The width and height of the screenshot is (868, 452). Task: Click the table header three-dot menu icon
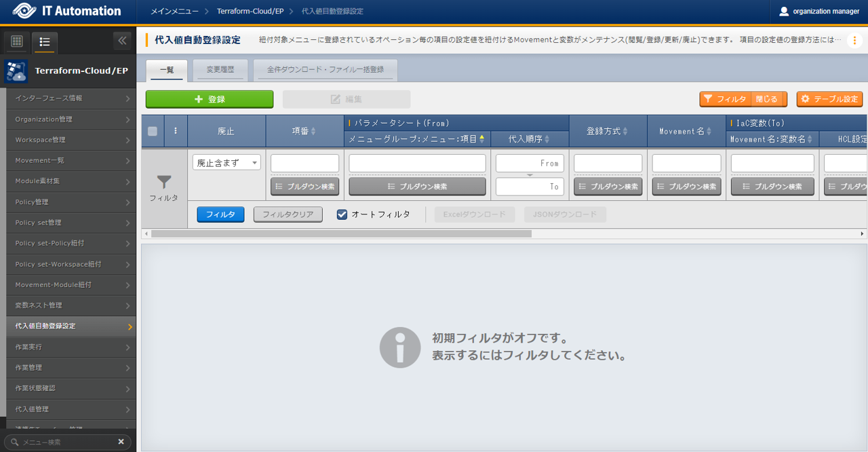pyautogui.click(x=176, y=131)
